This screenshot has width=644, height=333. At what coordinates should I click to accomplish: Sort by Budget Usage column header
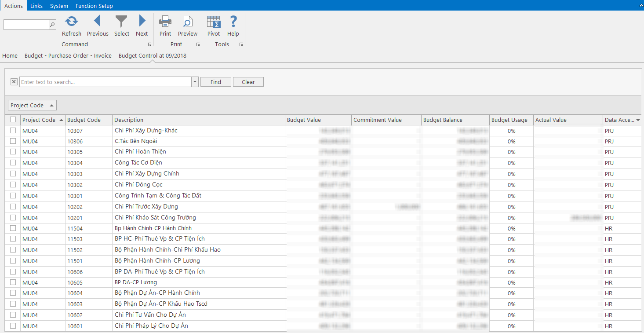[512, 120]
